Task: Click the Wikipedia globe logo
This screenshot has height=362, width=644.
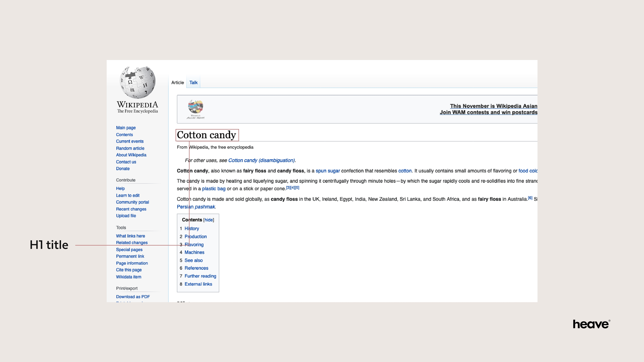Action: coord(138,82)
